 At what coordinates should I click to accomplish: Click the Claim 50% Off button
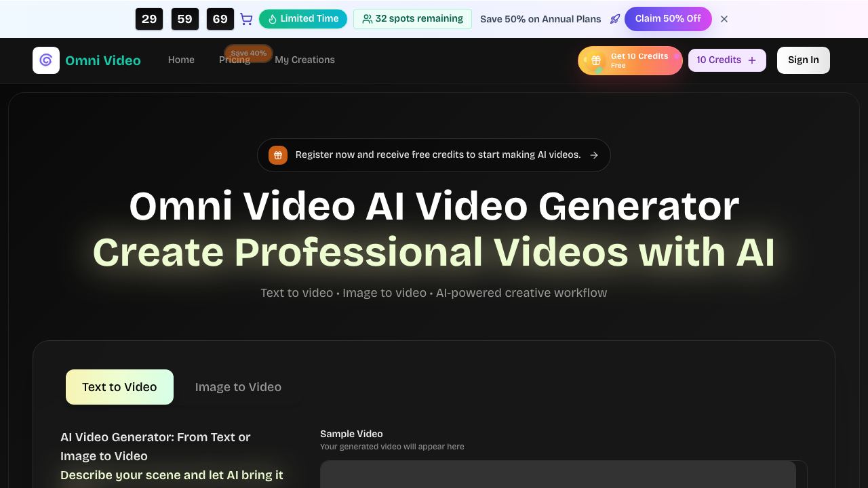668,19
